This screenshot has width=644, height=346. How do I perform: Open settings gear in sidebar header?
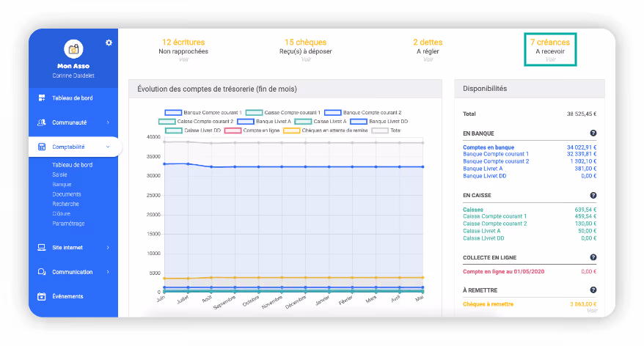pyautogui.click(x=109, y=43)
